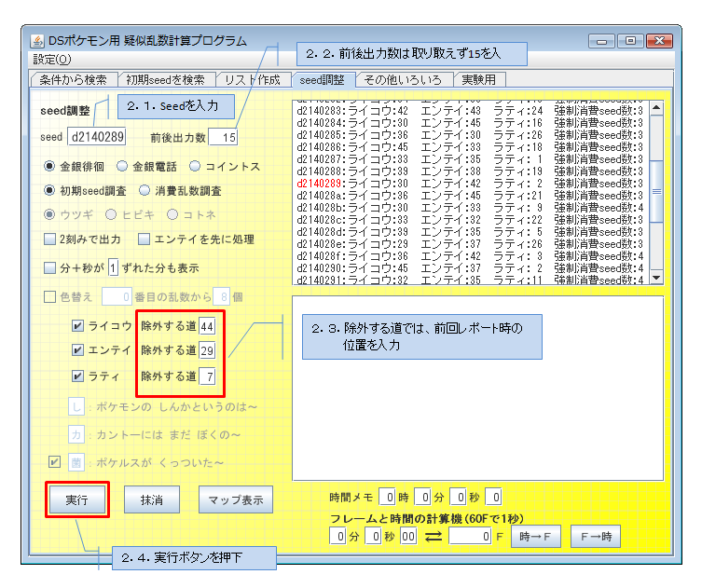
Task: Switch to the 条件から検索 tab
Action: pyautogui.click(x=74, y=80)
